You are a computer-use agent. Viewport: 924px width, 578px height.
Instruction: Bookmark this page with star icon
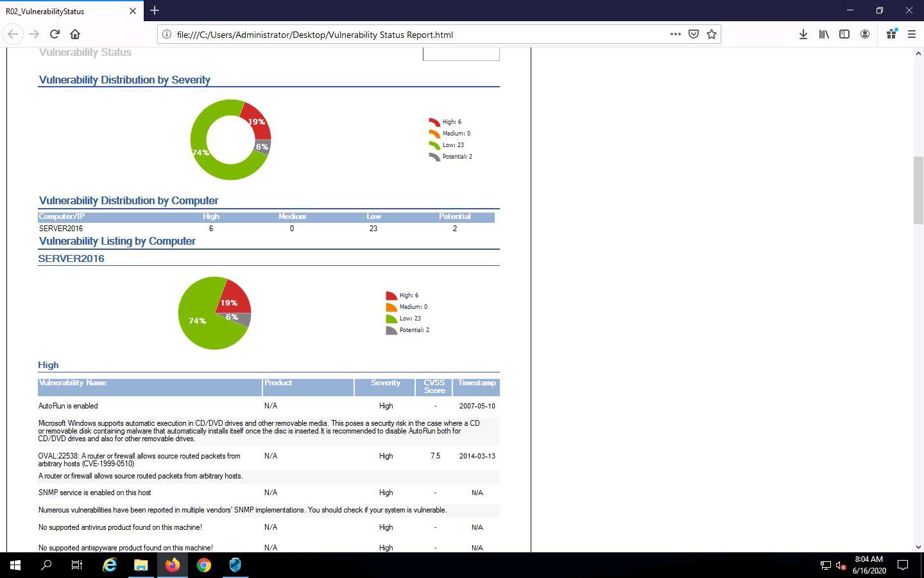[x=711, y=34]
